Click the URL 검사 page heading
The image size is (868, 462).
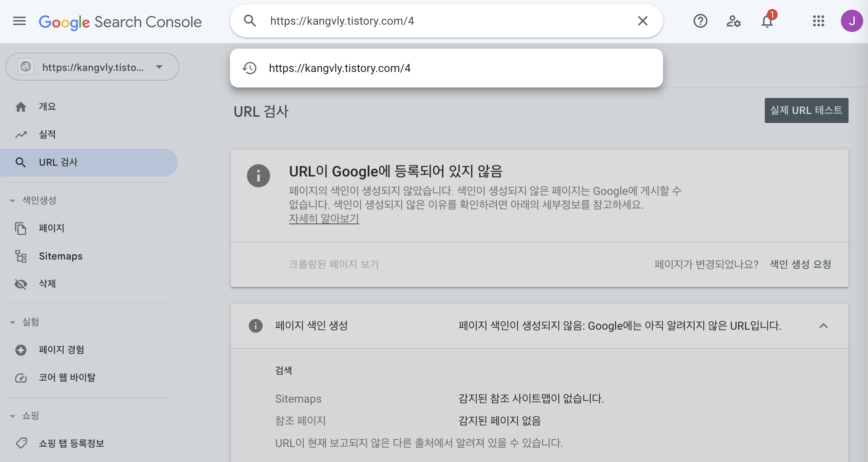click(261, 112)
